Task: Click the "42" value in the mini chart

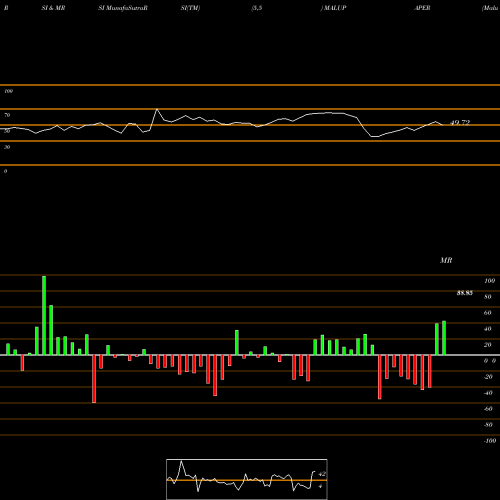Action: [x=322, y=474]
